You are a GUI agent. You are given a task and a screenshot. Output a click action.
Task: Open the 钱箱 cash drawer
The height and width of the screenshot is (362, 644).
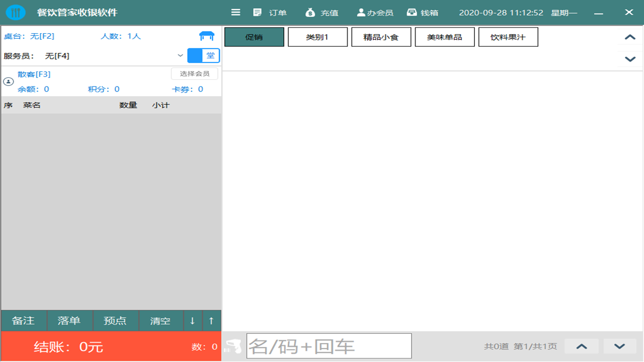click(423, 13)
